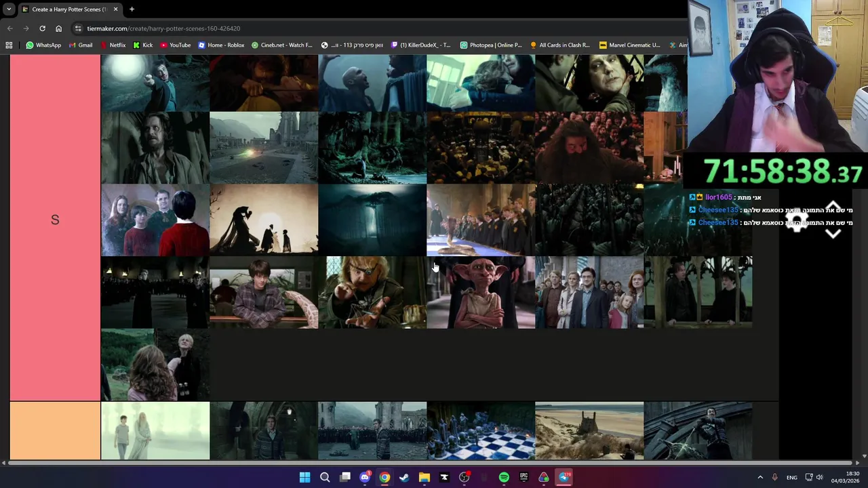Open the All Cards in Clash Royale bookmark
Screen dimensions: 868x488
point(560,45)
